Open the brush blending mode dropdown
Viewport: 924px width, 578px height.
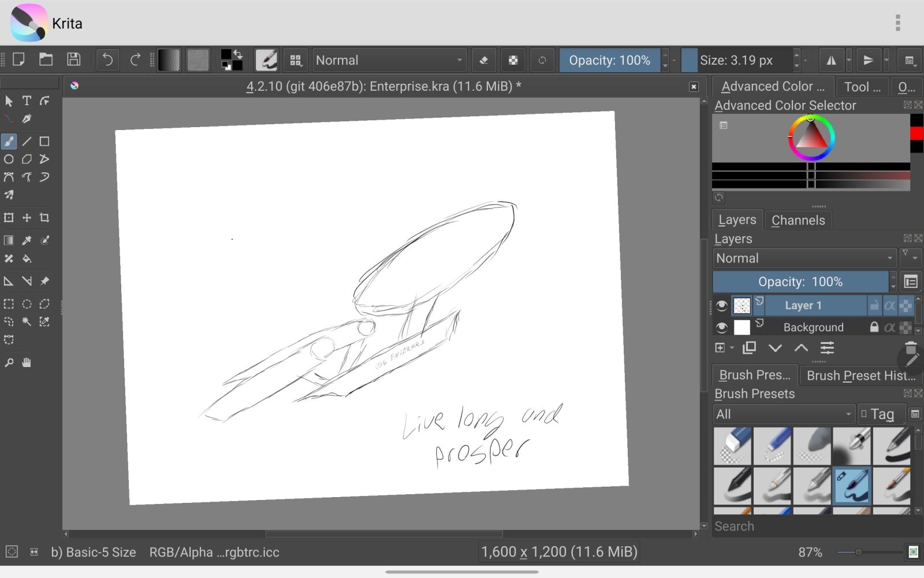click(x=389, y=60)
